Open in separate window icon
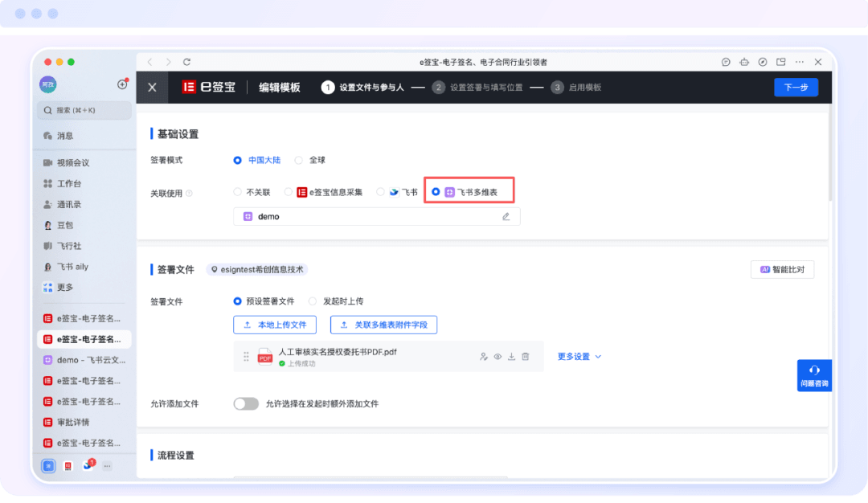868x503 pixels. tap(781, 62)
